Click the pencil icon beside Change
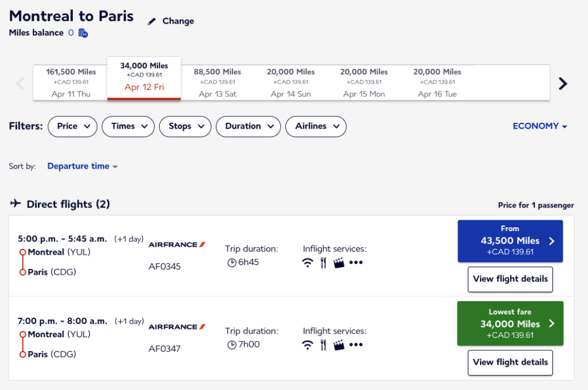588x390 pixels. click(x=152, y=21)
